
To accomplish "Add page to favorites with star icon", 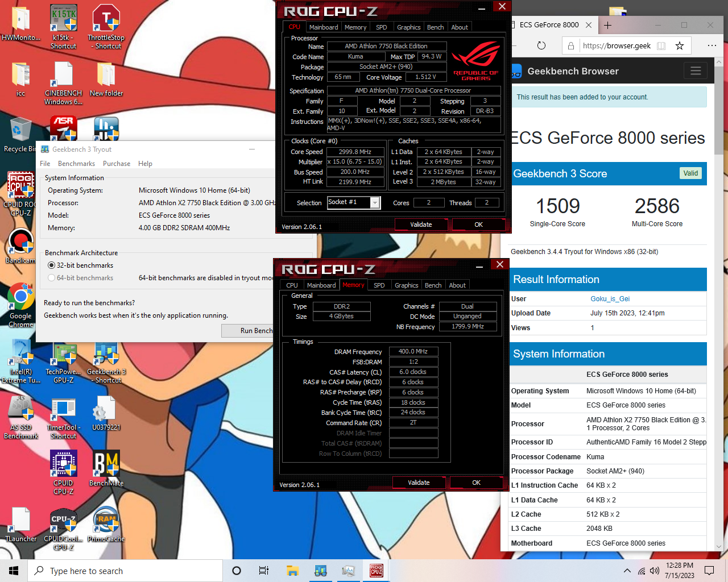I will click(679, 45).
